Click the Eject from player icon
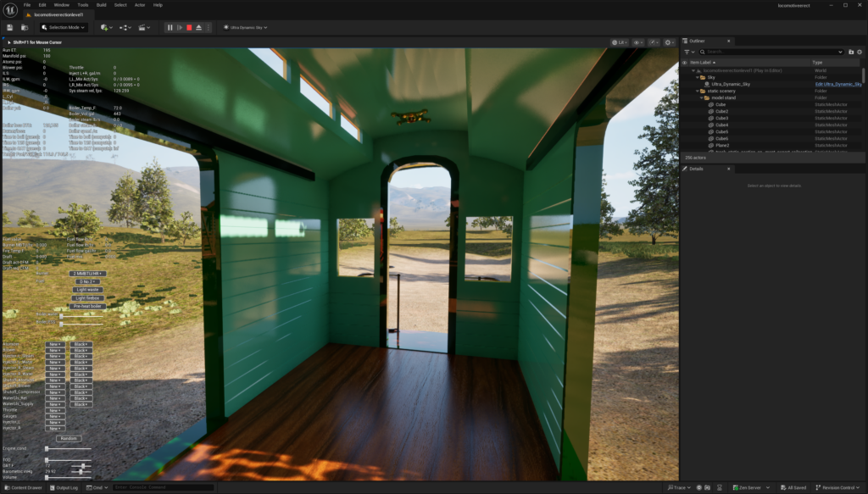Image resolution: width=868 pixels, height=494 pixels. (198, 27)
